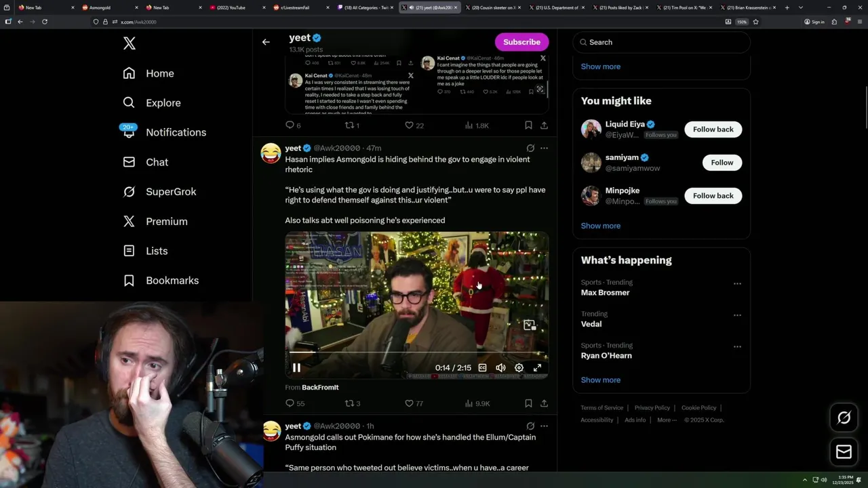Share the Hasan post
868x488 pixels.
pos(544,403)
